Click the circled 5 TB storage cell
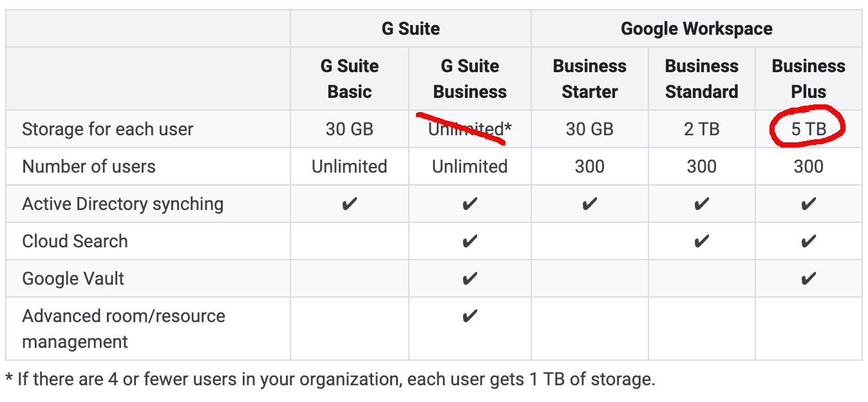Image resolution: width=868 pixels, height=402 pixels. coord(808,129)
